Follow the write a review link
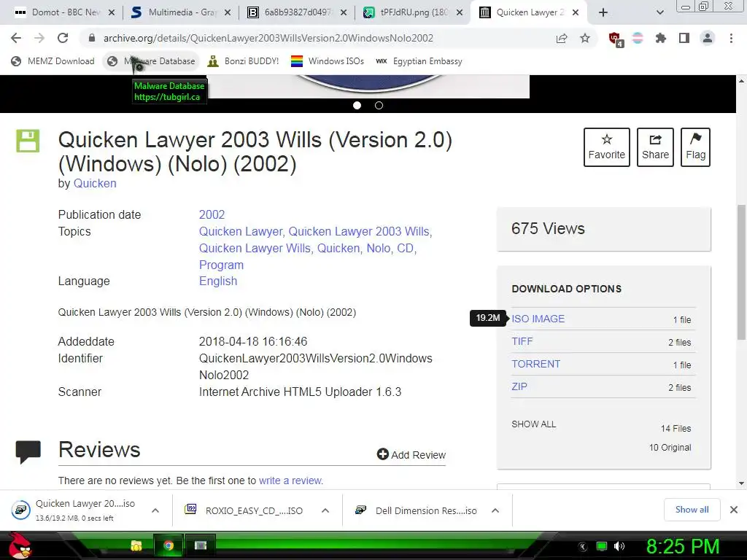 (x=290, y=481)
